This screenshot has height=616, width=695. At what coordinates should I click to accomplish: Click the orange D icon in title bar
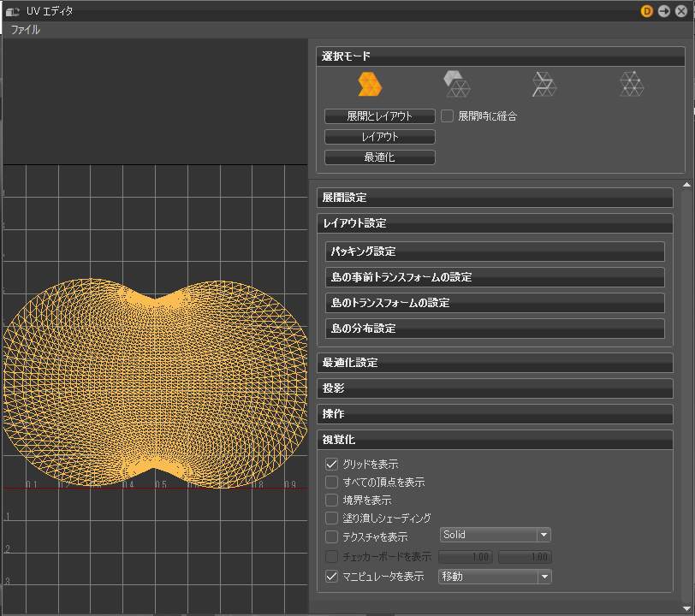point(647,11)
